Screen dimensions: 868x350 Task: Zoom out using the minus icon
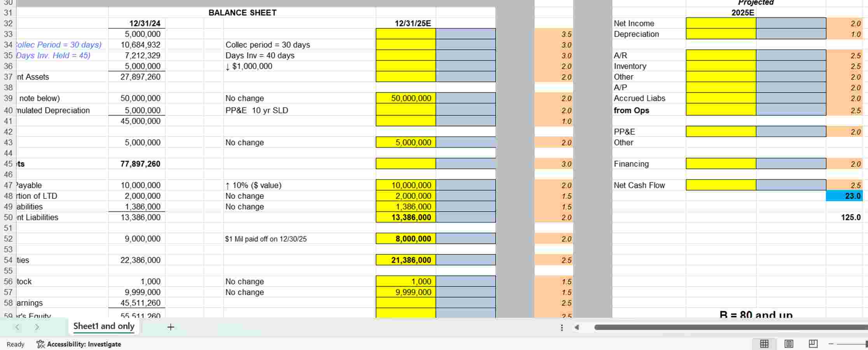point(831,344)
